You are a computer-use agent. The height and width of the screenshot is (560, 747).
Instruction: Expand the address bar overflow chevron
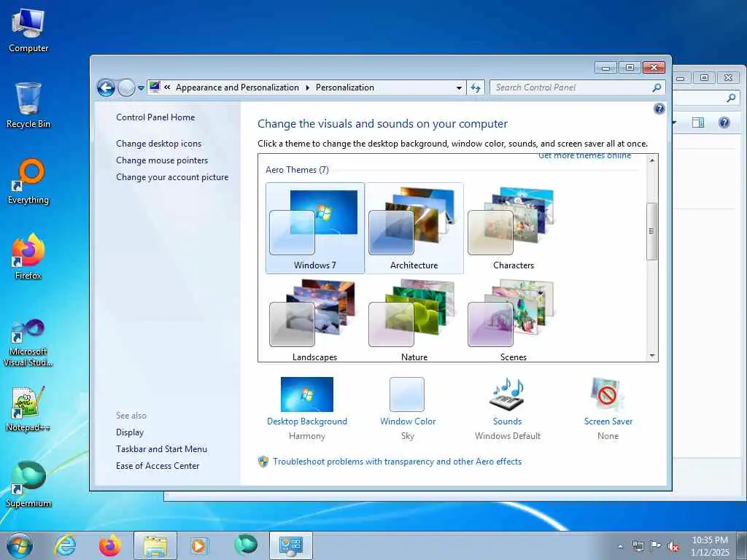[x=167, y=87]
